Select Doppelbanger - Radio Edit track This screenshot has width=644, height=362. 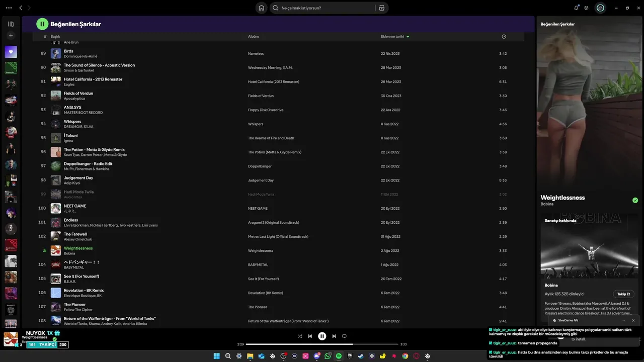(x=88, y=164)
